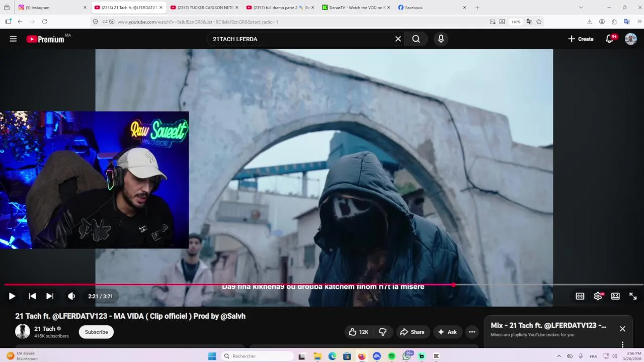Share this video
Screen dimensions: 644x362
[x=412, y=332]
